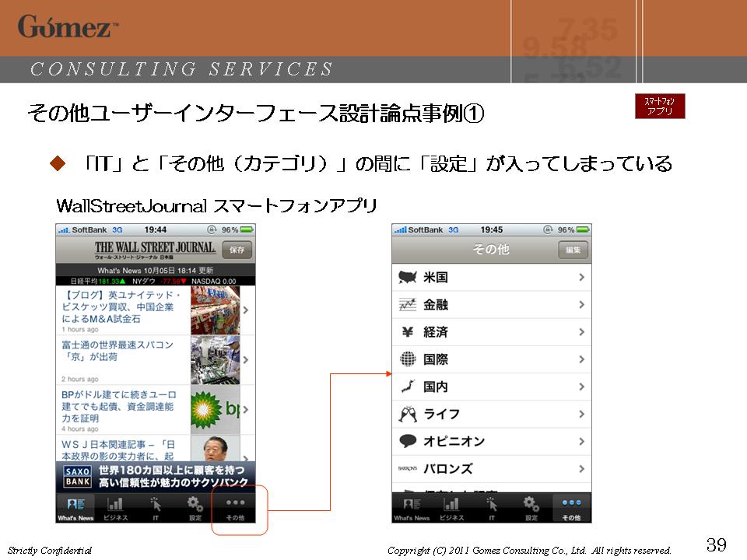Open 国内 category row
The width and height of the screenshot is (747, 560).
[x=491, y=387]
